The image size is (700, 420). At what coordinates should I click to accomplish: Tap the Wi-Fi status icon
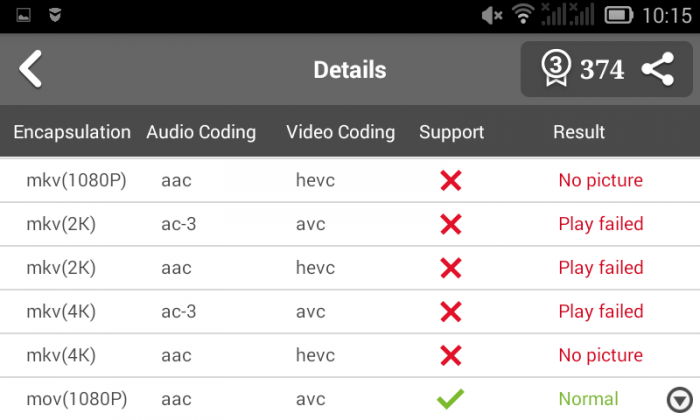pos(523,15)
